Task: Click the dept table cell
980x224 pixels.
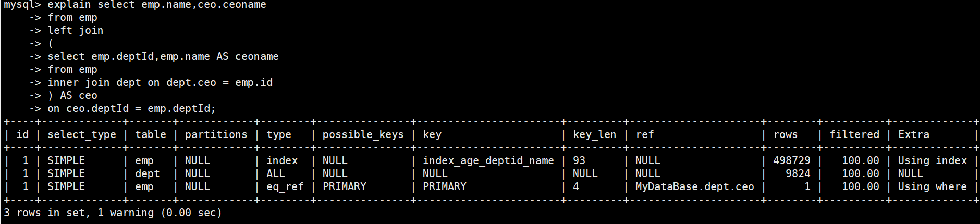Action: click(x=147, y=173)
